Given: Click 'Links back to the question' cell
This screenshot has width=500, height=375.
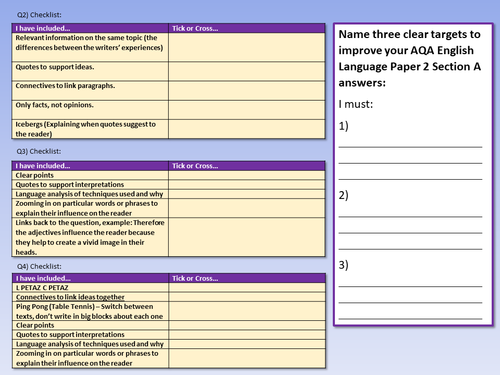Looking at the screenshot, I should click(90, 237).
